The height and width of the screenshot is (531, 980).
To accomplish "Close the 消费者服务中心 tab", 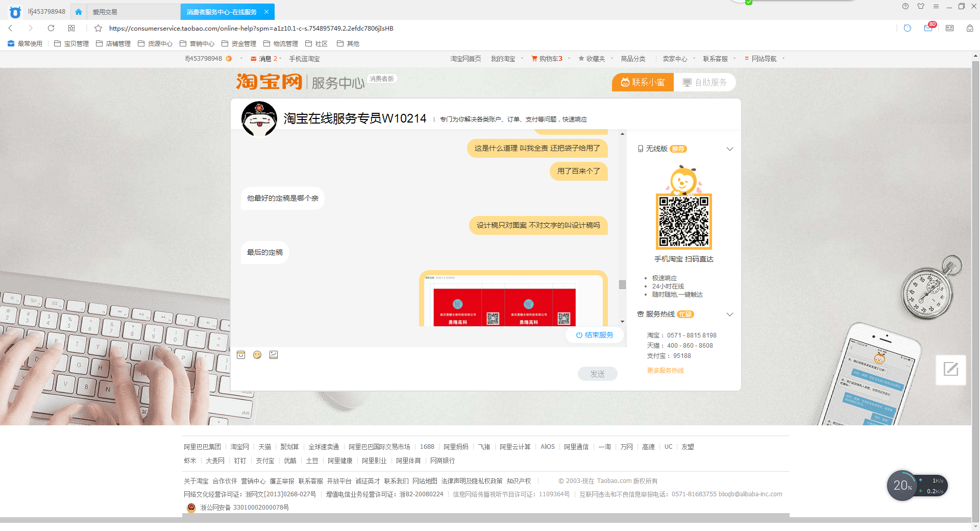I will (x=266, y=12).
